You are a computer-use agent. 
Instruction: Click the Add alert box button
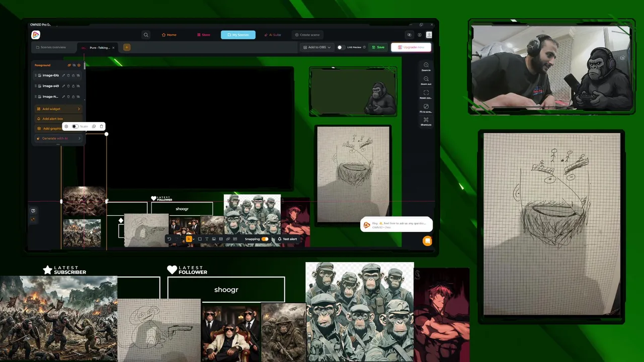(x=57, y=119)
